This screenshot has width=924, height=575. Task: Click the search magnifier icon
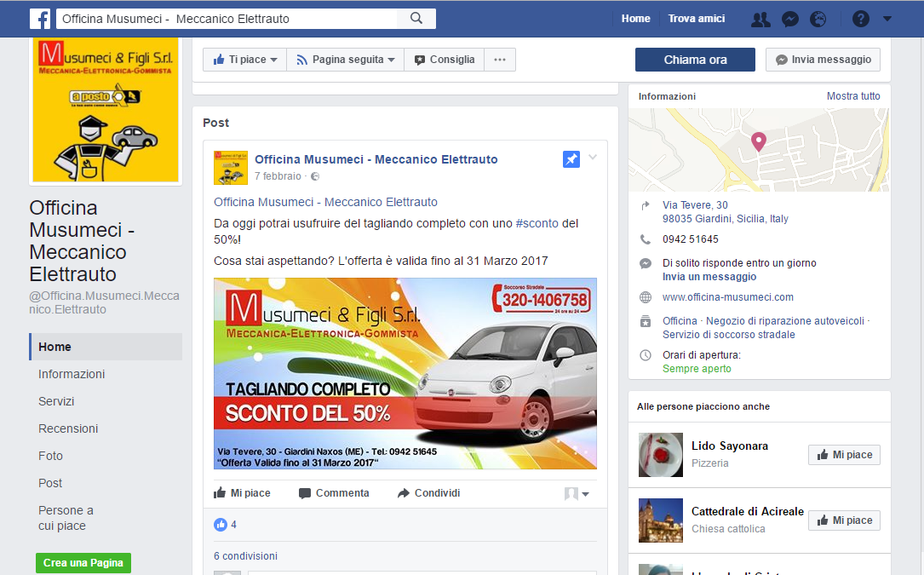click(416, 18)
